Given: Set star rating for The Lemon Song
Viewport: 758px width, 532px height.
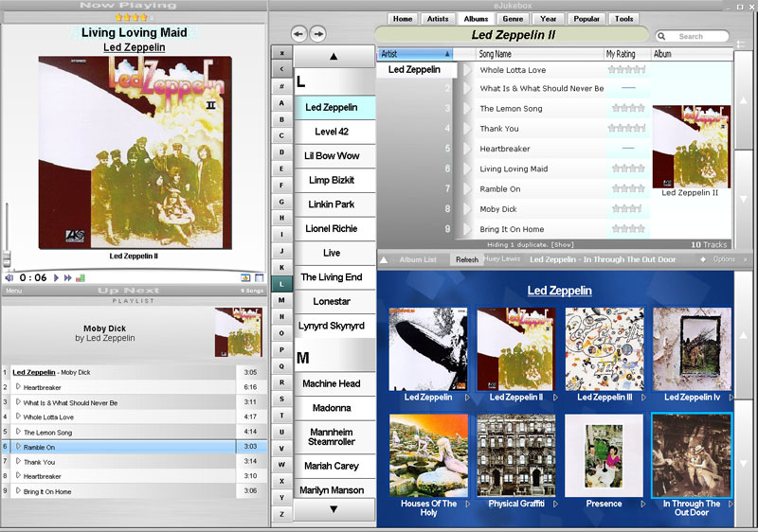Looking at the screenshot, I should [x=627, y=109].
